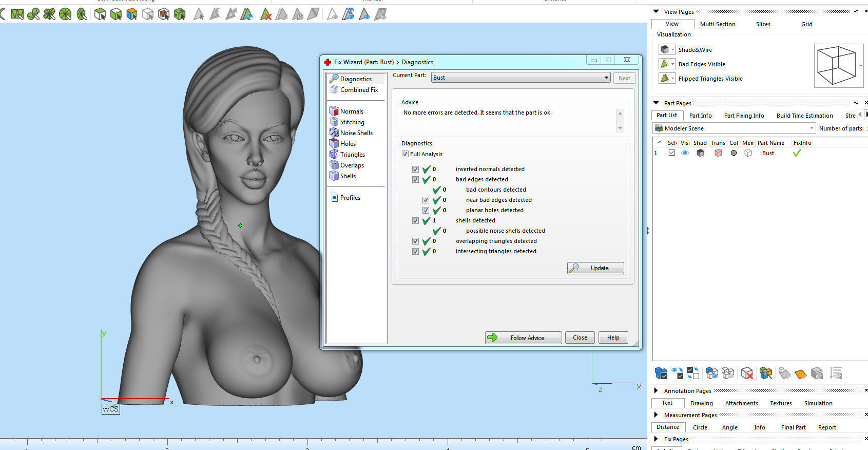Toggle the Full Analysis checkbox

click(x=405, y=154)
